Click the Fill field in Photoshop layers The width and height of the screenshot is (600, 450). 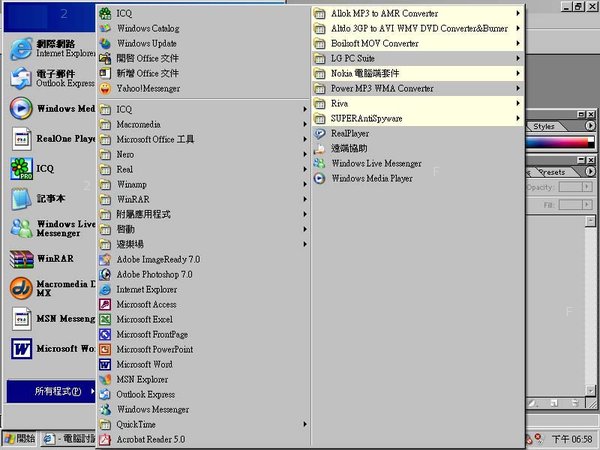[571, 205]
